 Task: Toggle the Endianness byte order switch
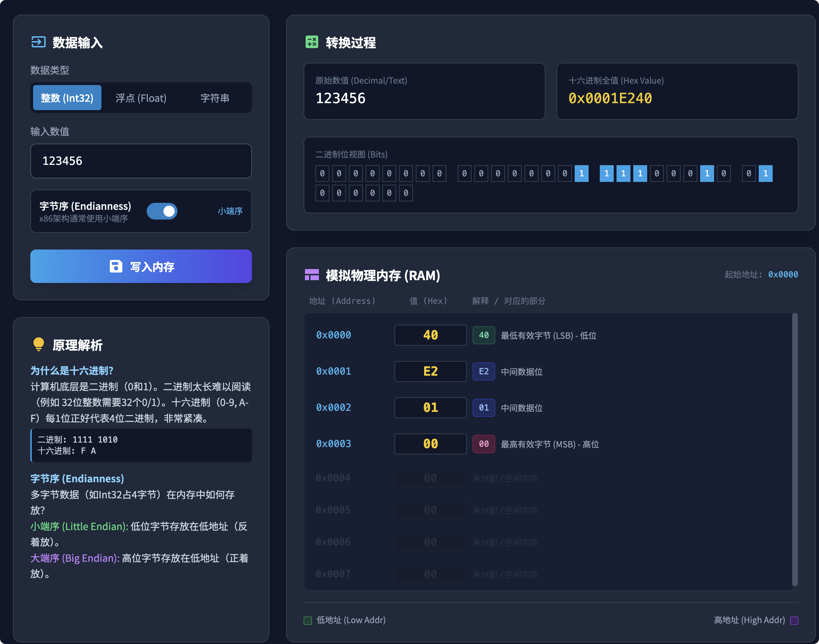(162, 211)
